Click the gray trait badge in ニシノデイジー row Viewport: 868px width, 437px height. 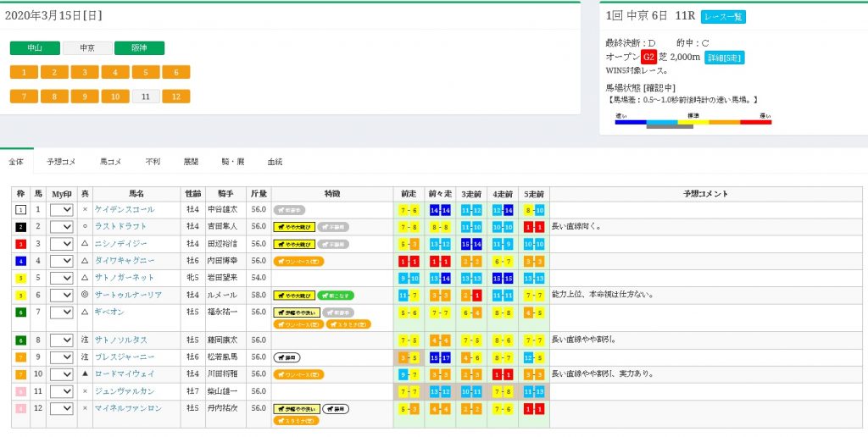click(333, 244)
